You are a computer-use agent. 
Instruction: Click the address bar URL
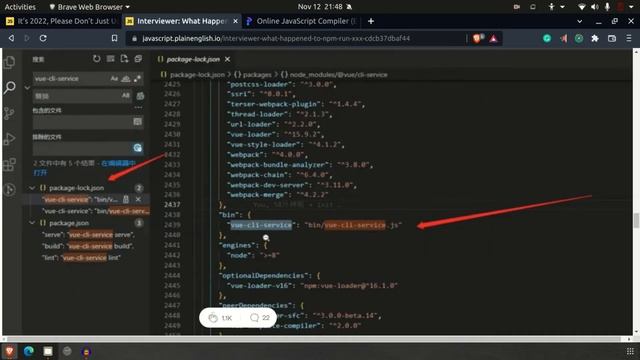276,38
